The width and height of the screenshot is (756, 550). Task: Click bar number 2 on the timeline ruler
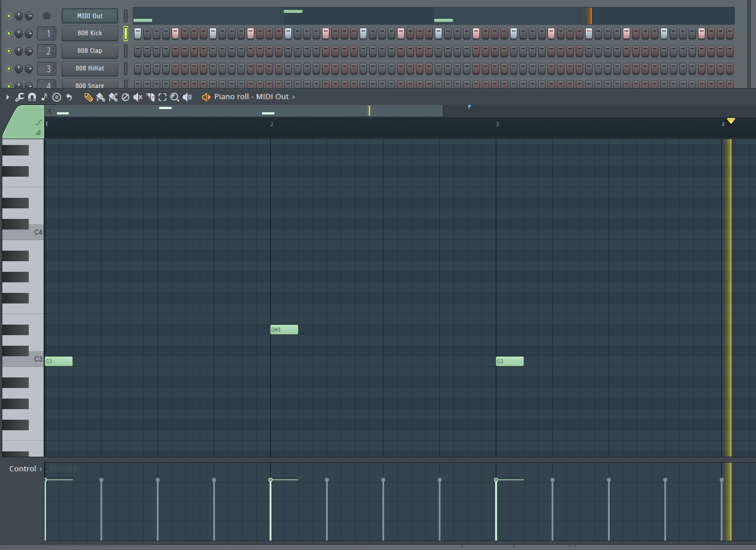[272, 124]
